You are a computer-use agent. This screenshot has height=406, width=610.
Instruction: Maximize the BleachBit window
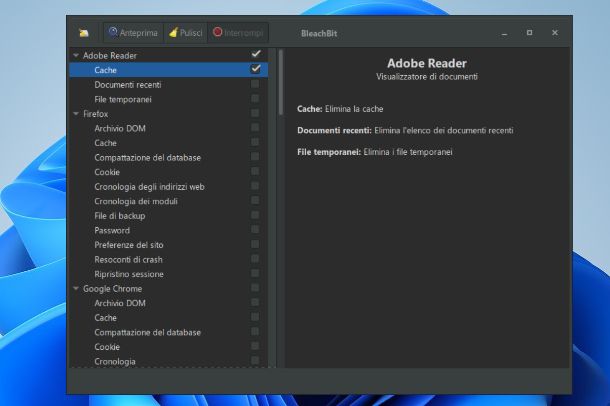[x=529, y=33]
